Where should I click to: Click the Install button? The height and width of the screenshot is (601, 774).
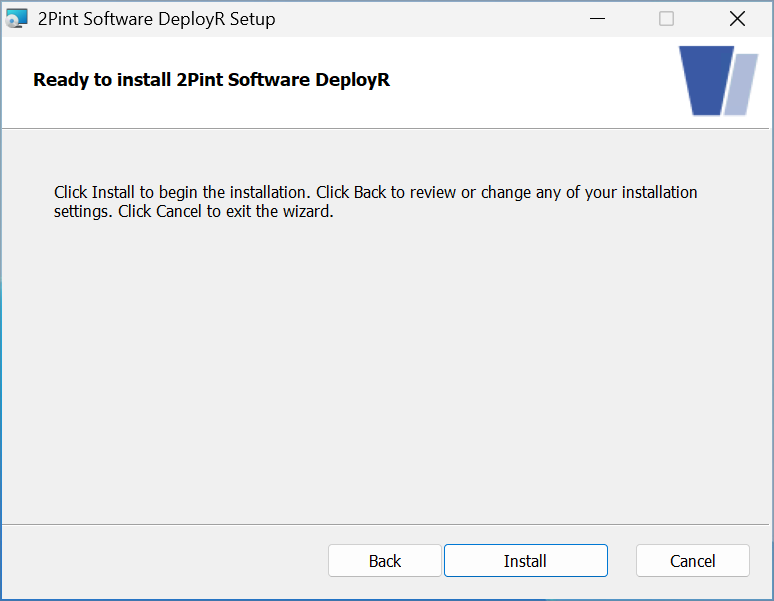pyautogui.click(x=525, y=561)
